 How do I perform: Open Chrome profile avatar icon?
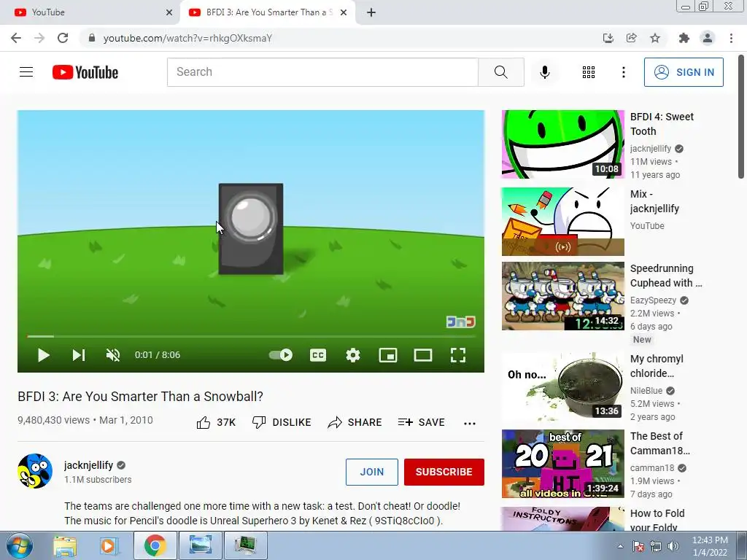[708, 38]
